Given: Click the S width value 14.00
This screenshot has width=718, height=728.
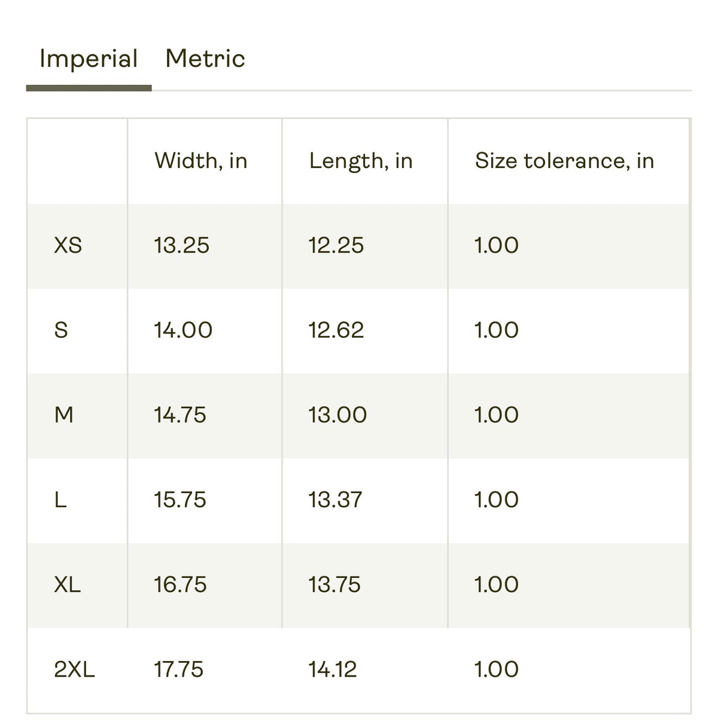Looking at the screenshot, I should point(183,330).
